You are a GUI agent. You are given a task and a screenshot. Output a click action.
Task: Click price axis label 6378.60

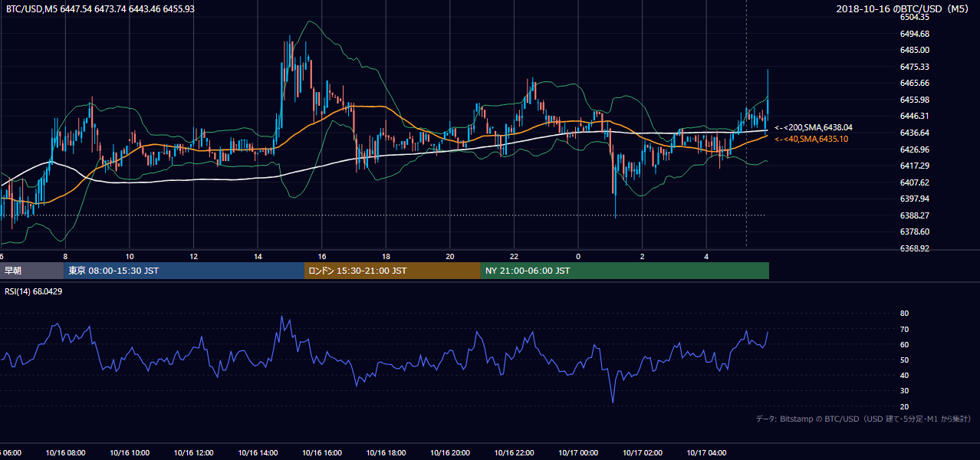pos(914,232)
